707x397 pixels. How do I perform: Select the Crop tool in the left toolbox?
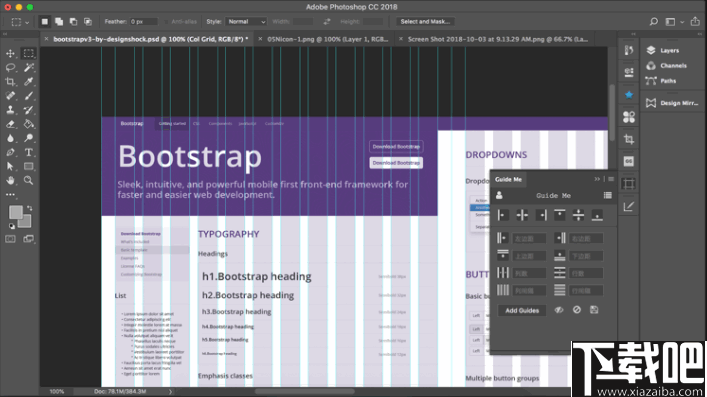(x=10, y=82)
